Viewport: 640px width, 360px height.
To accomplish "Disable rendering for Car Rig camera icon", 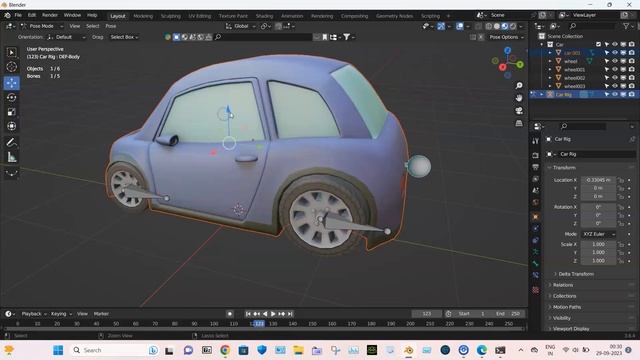I will click(631, 94).
